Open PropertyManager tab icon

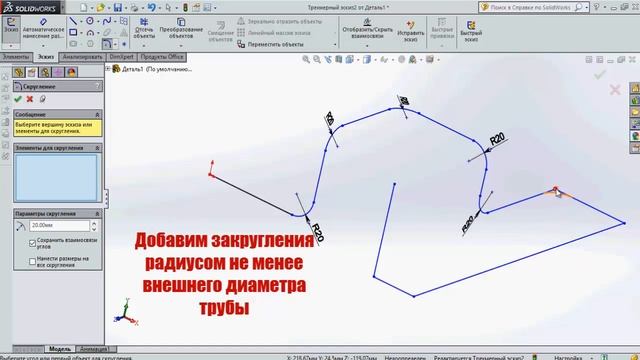point(32,73)
